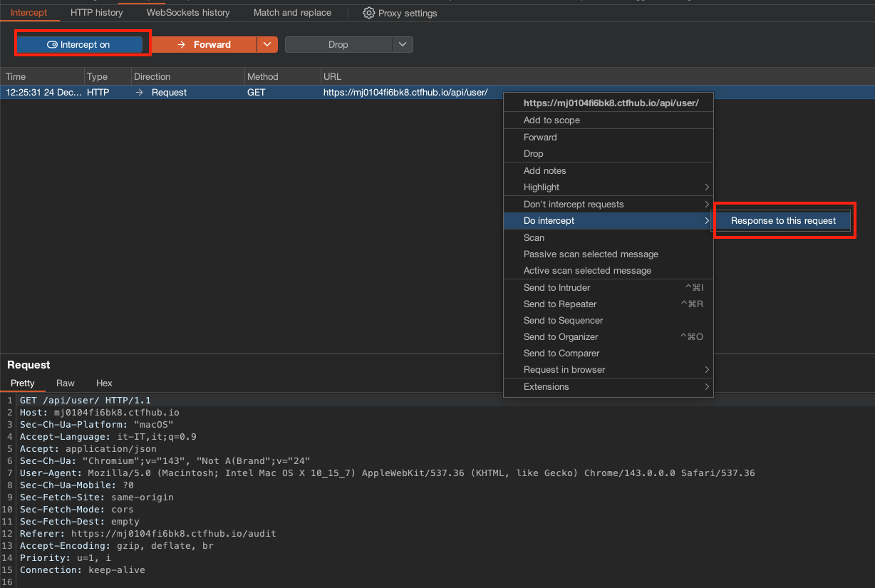Click Active scan selected message entry
Image resolution: width=875 pixels, height=588 pixels.
pos(587,271)
